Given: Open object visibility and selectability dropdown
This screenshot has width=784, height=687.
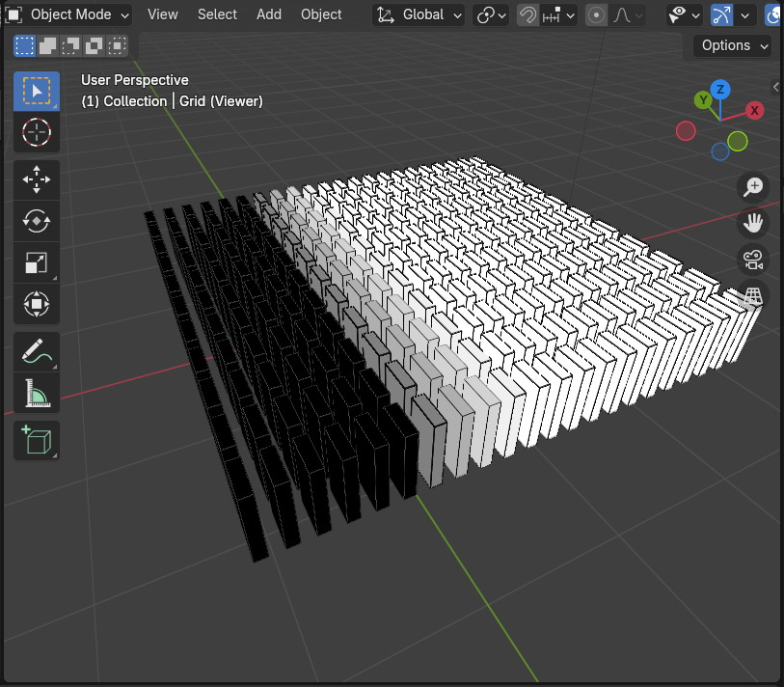Looking at the screenshot, I should pos(685,15).
